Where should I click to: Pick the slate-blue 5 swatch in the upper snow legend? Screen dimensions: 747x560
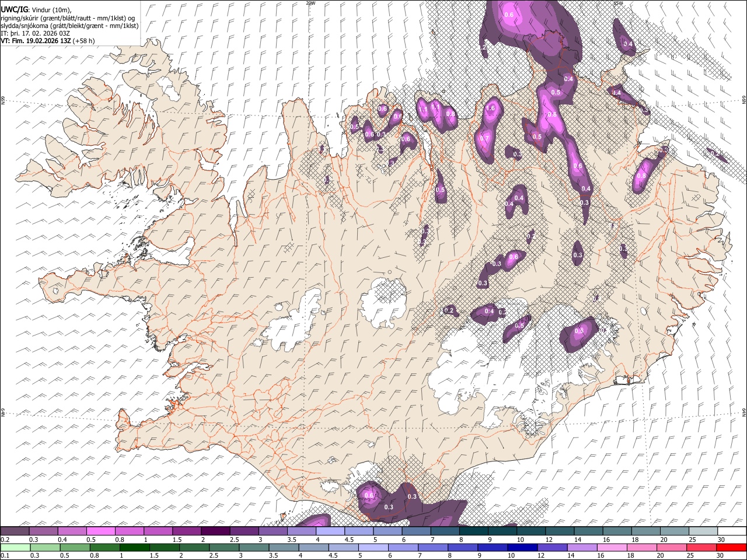[x=388, y=531]
